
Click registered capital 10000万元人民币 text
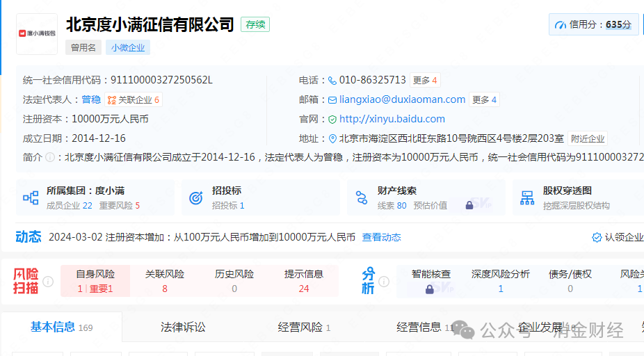(x=110, y=119)
